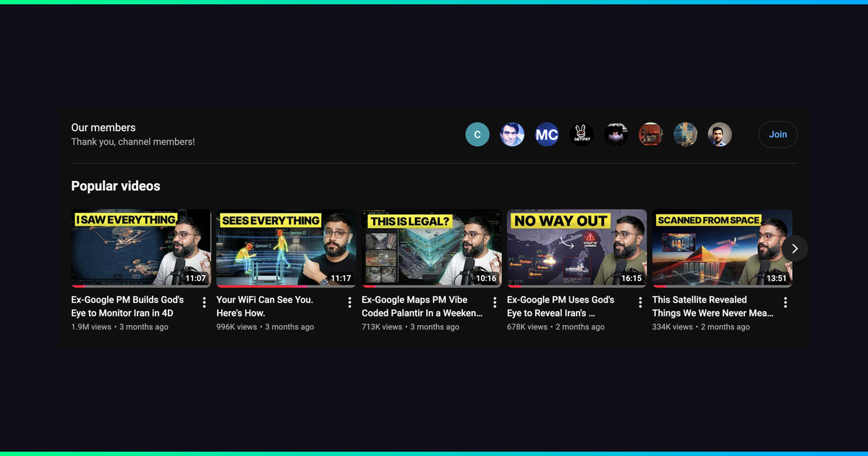Play the 'THIS IS LEGAL?' thumbnail video
The image size is (868, 456).
432,248
